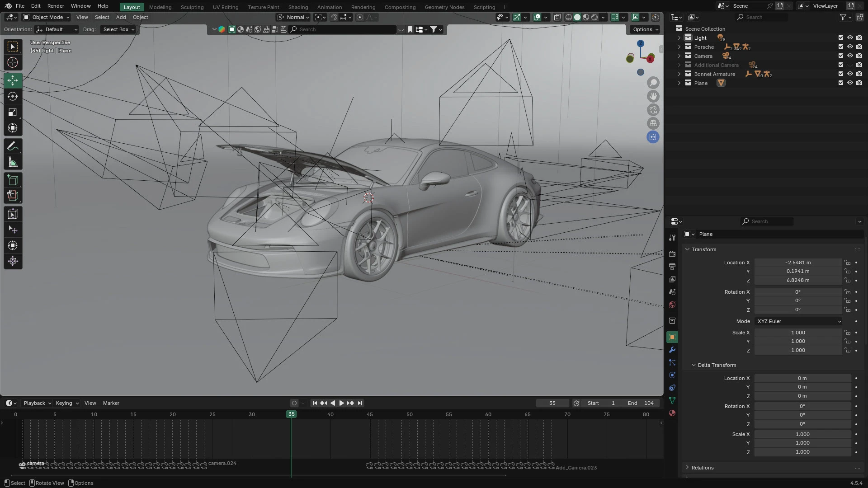Viewport: 868px width, 488px height.
Task: Jump to the end frame
Action: click(x=360, y=403)
